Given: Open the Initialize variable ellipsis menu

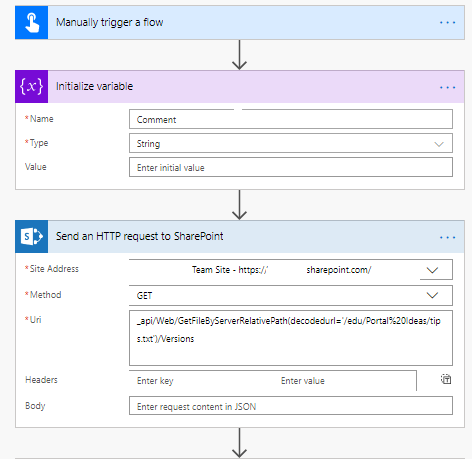Looking at the screenshot, I should 447,87.
